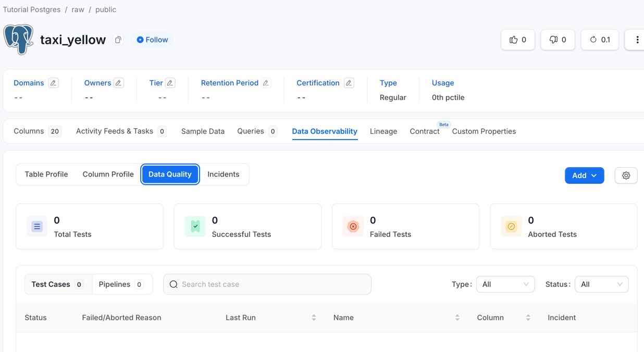644x352 pixels.
Task: Open the Add dropdown button
Action: [x=584, y=176]
